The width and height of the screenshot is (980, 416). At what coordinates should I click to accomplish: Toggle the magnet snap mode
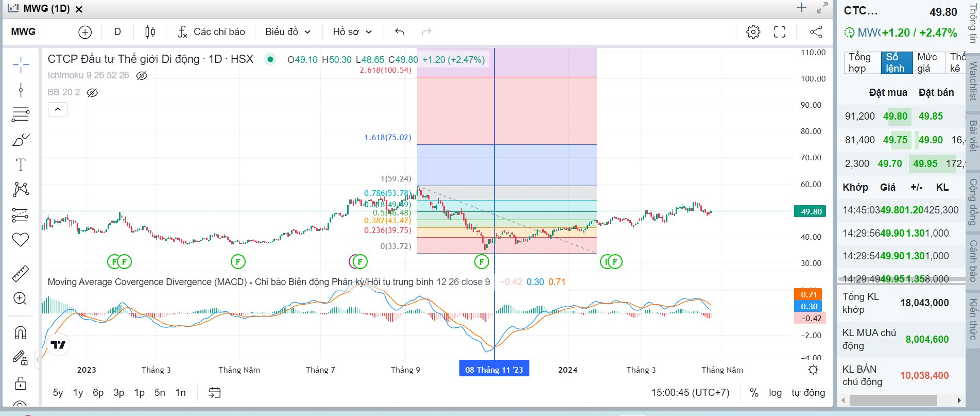[x=21, y=332]
